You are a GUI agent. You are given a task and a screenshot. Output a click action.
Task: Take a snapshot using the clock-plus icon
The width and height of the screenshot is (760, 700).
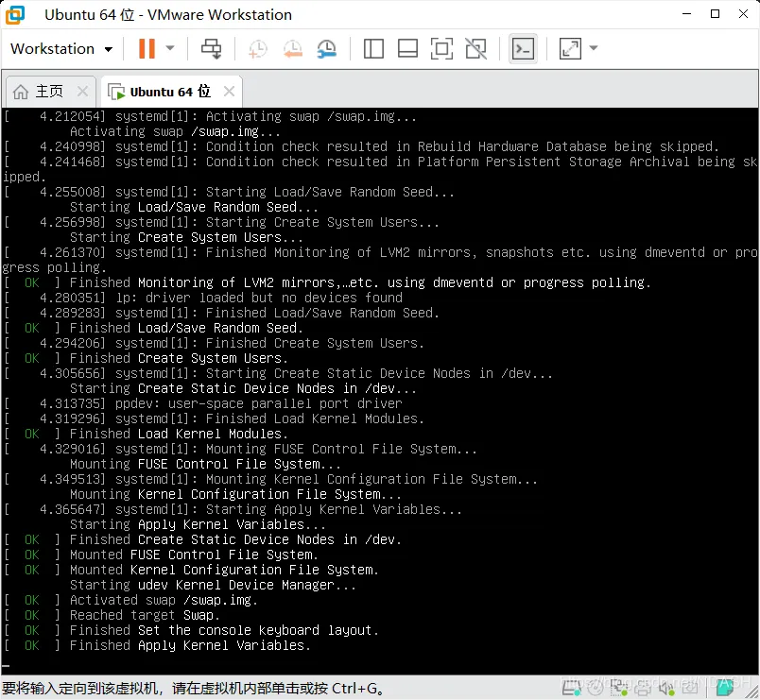(257, 49)
